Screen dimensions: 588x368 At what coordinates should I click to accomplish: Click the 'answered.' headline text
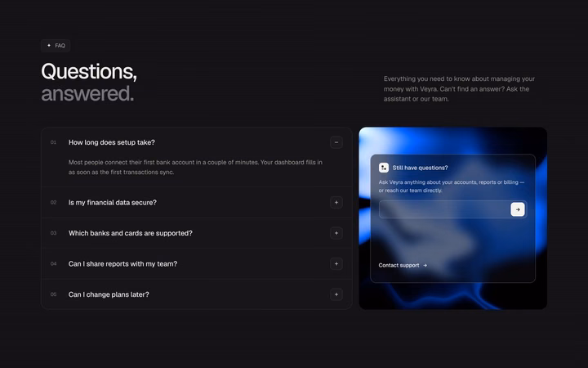tap(87, 94)
